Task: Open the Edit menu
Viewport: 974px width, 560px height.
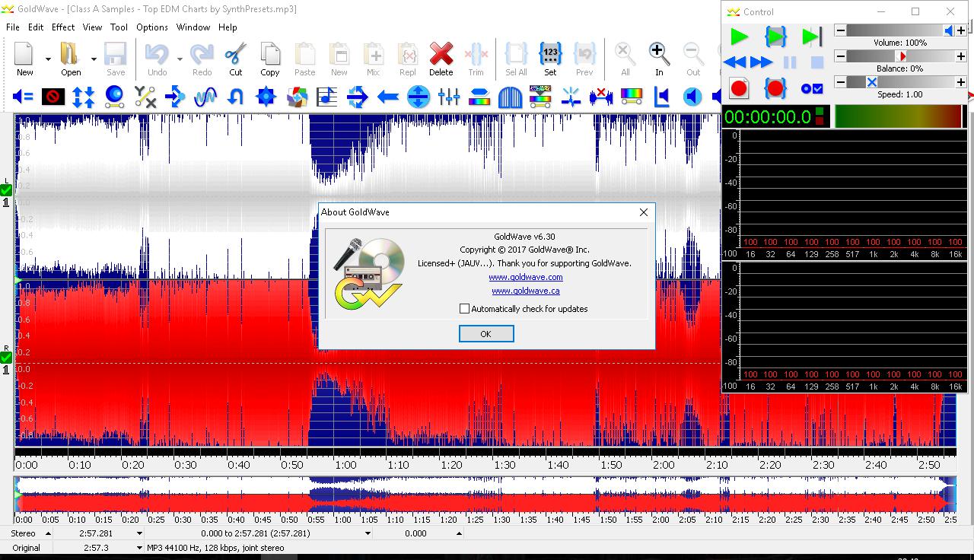Action: [36, 27]
